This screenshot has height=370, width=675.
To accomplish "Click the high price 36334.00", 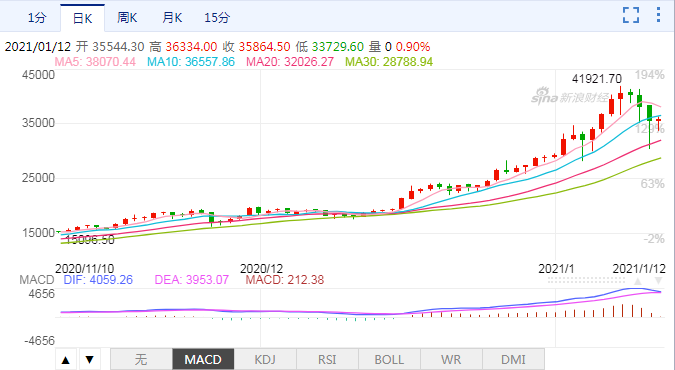I will pyautogui.click(x=191, y=47).
